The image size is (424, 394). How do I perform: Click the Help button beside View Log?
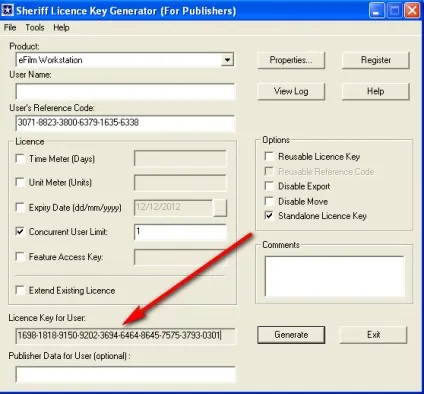[376, 91]
